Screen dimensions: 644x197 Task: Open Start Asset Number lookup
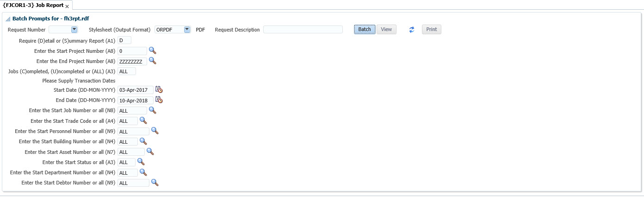coord(150,151)
